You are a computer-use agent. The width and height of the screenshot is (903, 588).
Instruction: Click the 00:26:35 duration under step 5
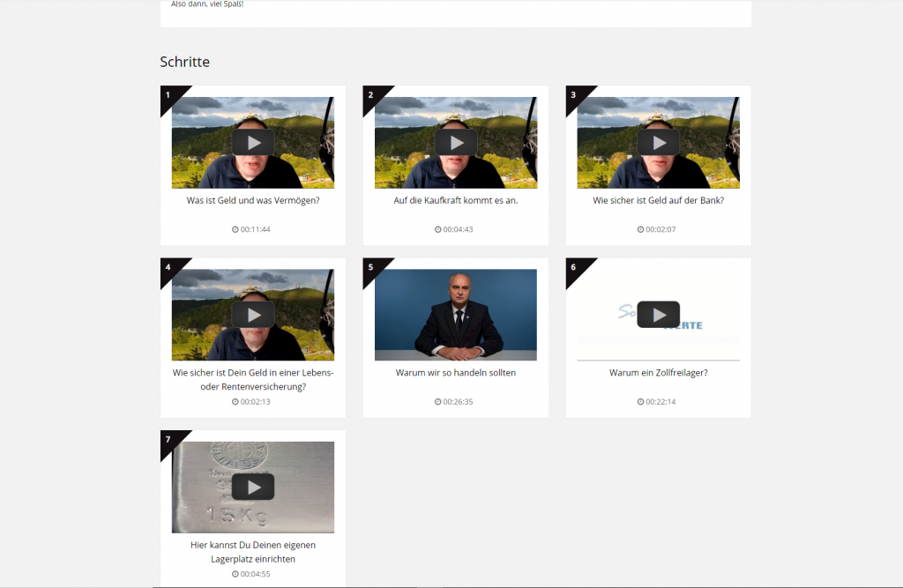pyautogui.click(x=456, y=402)
